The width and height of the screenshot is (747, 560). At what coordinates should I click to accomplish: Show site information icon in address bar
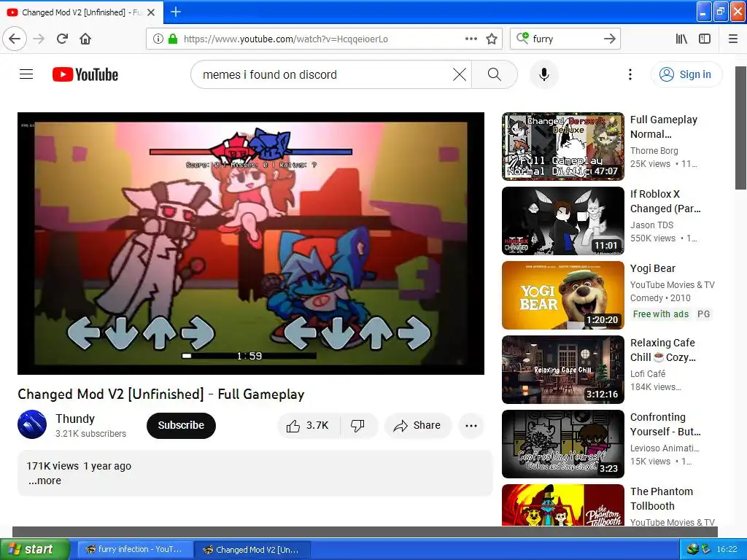[158, 39]
